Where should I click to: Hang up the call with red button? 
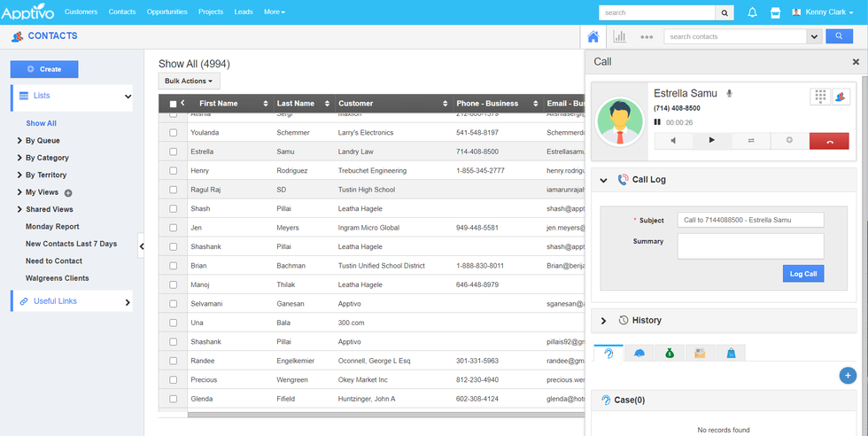pos(829,141)
